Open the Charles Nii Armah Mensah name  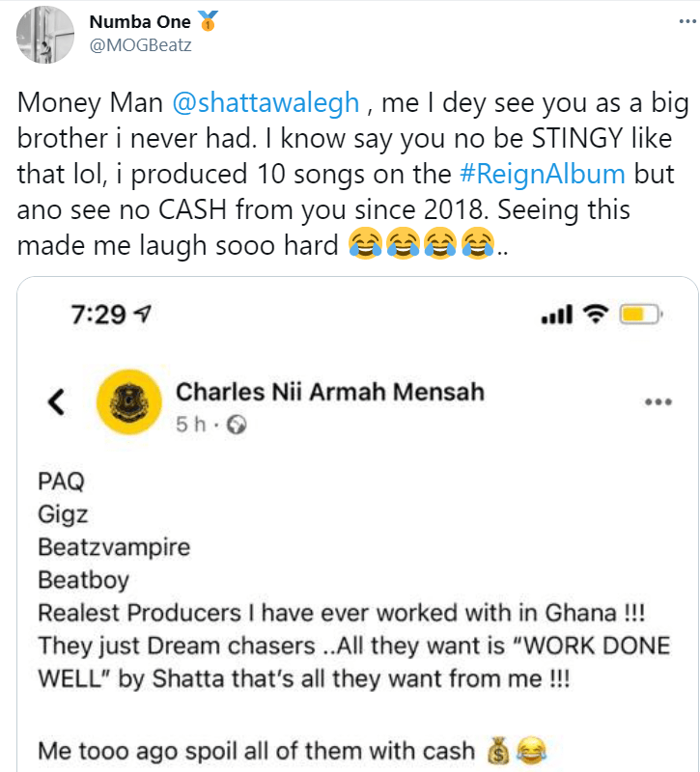click(x=330, y=392)
